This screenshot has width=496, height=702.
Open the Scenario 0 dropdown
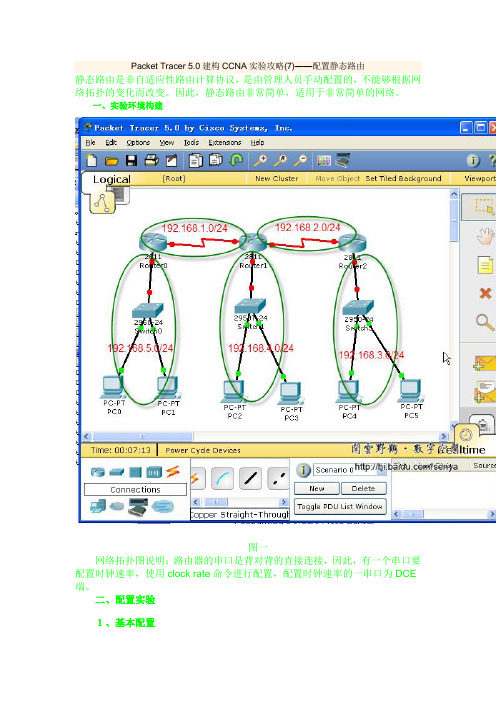pyautogui.click(x=350, y=470)
